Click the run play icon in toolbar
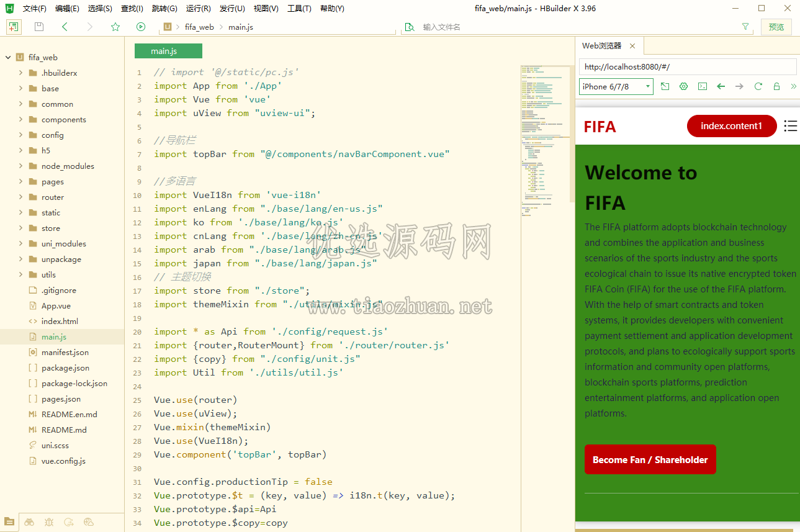Viewport: 800px width, 532px height. (x=141, y=27)
